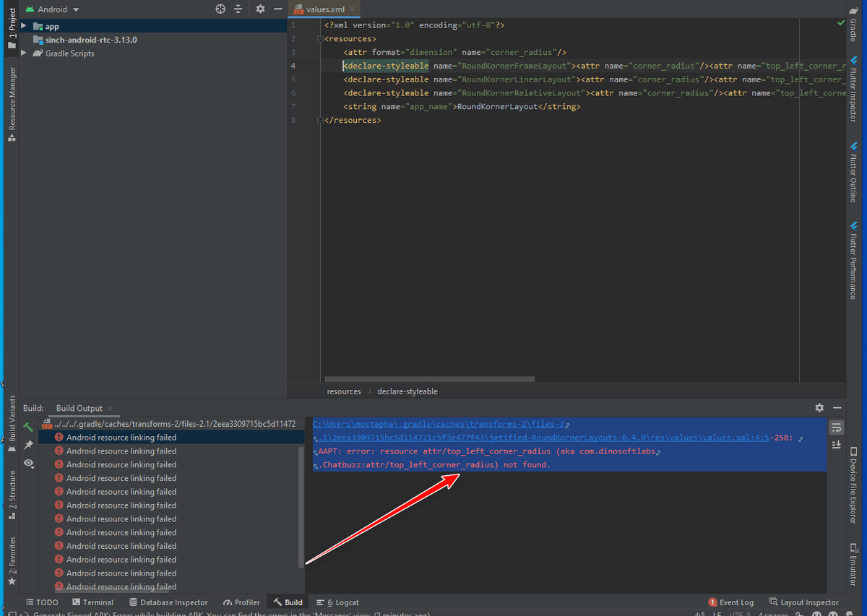Image resolution: width=867 pixels, height=616 pixels.
Task: Open Build panel settings gear
Action: click(x=819, y=408)
